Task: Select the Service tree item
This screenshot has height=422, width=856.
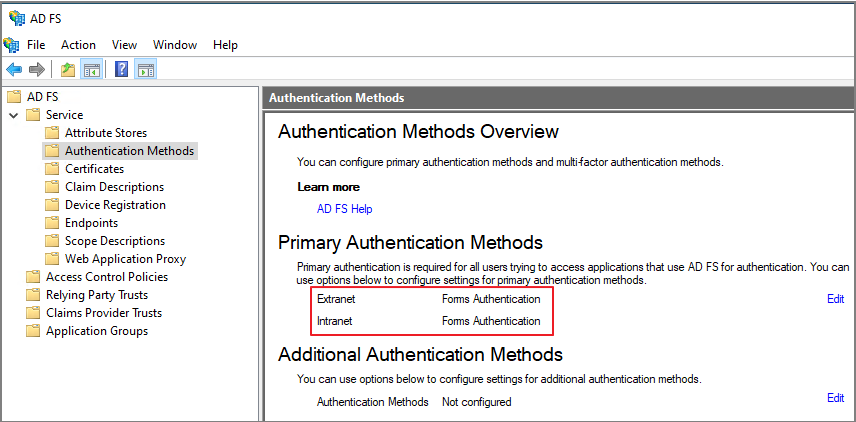Action: (x=64, y=115)
